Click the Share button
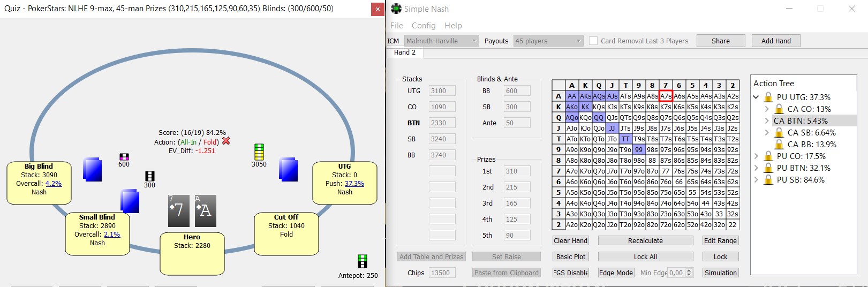The height and width of the screenshot is (287, 868). point(721,41)
